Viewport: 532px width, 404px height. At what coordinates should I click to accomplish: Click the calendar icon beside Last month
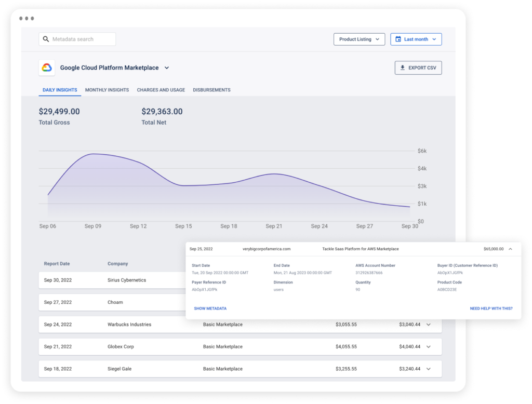click(398, 39)
